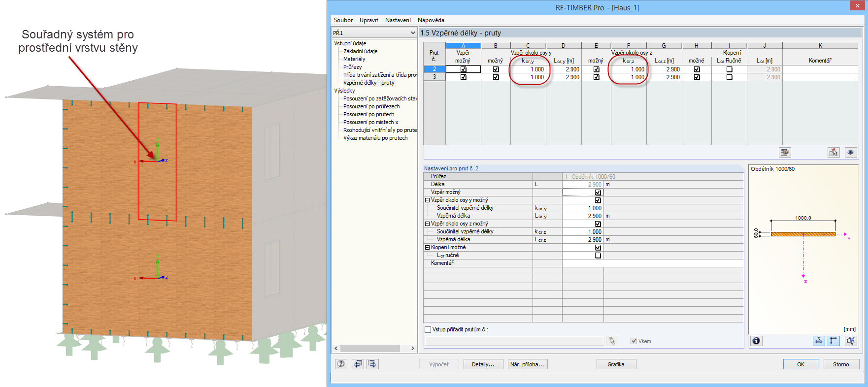Viewport: 868px width, 387px height.
Task: Open 'Posouzení po místech x' results
Action: pos(370,122)
